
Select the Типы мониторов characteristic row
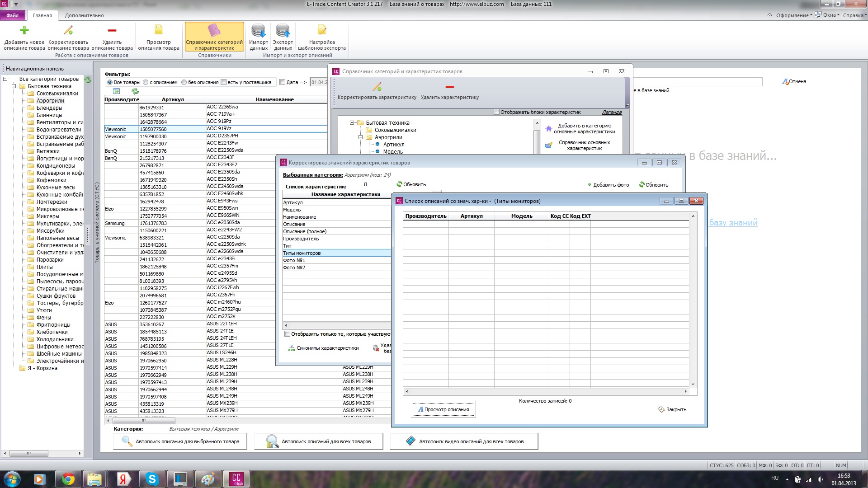337,253
